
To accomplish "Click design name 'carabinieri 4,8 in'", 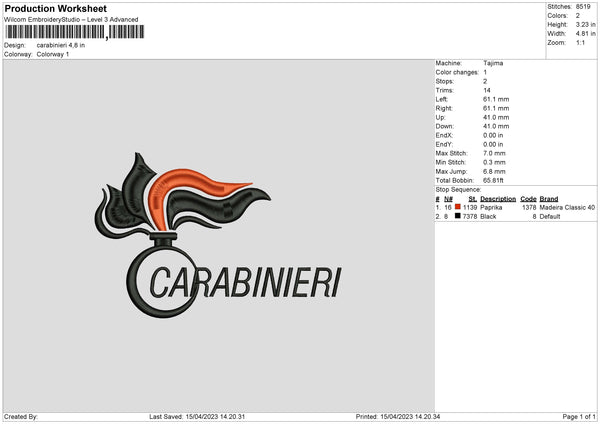I will tap(61, 45).
